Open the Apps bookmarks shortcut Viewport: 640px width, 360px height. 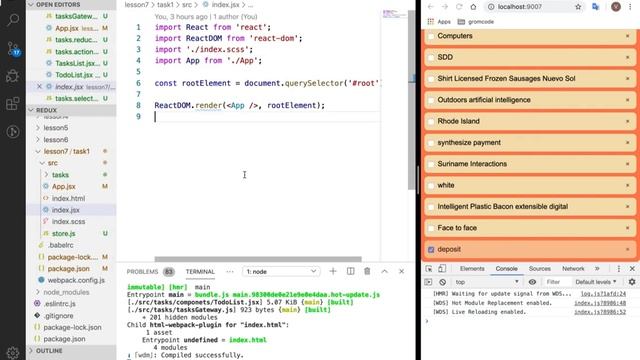pyautogui.click(x=439, y=22)
